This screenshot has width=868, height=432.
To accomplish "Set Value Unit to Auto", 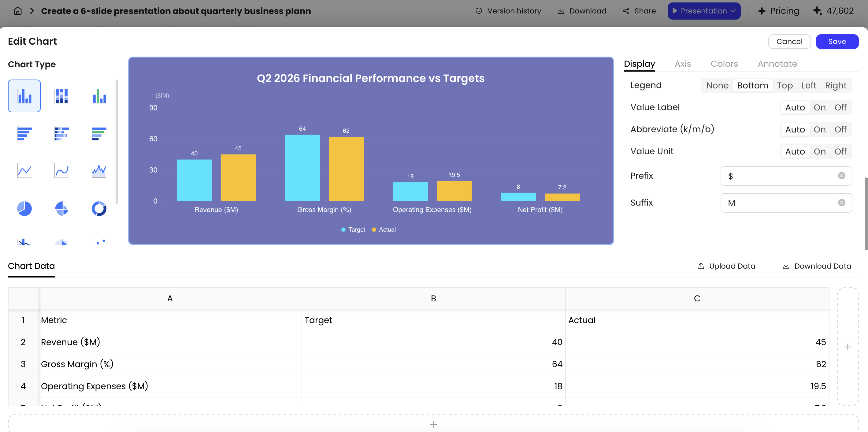I will coord(795,152).
